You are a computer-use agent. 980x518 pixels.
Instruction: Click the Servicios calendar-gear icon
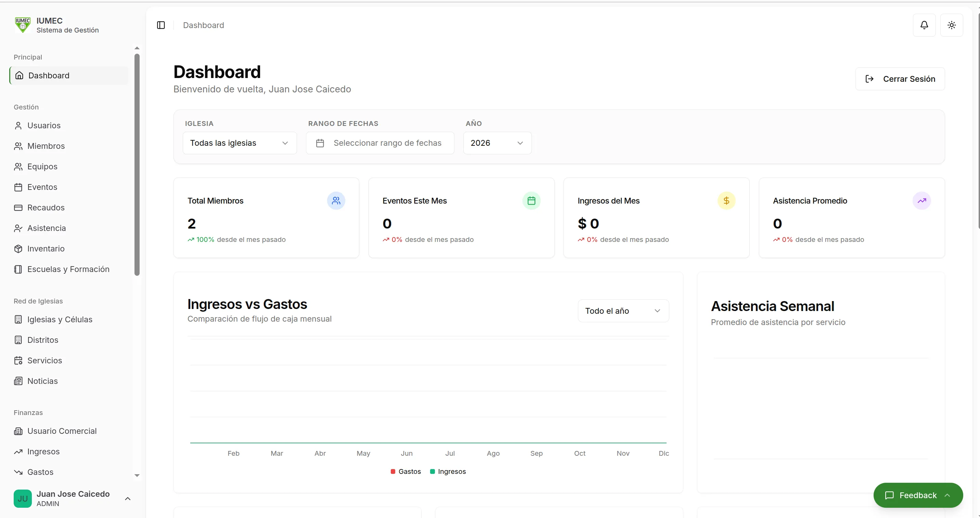[x=18, y=361]
